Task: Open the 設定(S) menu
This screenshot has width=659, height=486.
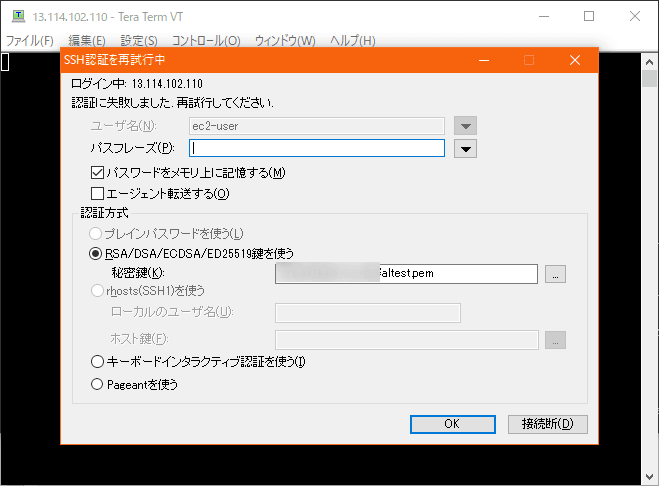Action: coord(139,41)
